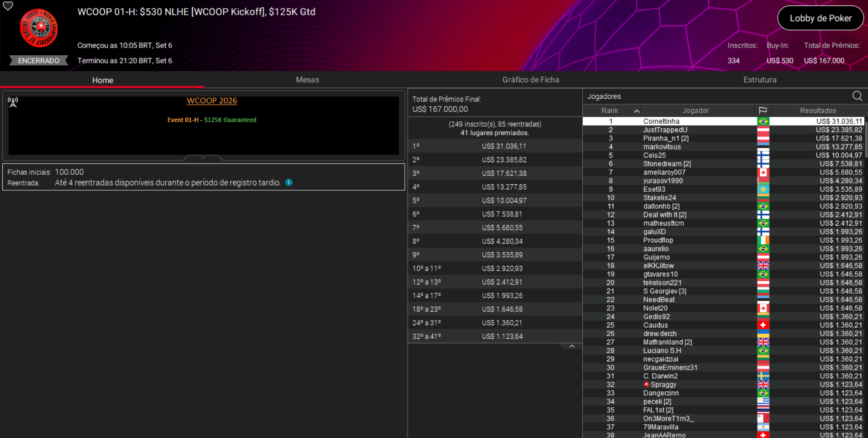Select player row FAL1st [2]
Screen dimensions: 868x438
click(x=724, y=410)
